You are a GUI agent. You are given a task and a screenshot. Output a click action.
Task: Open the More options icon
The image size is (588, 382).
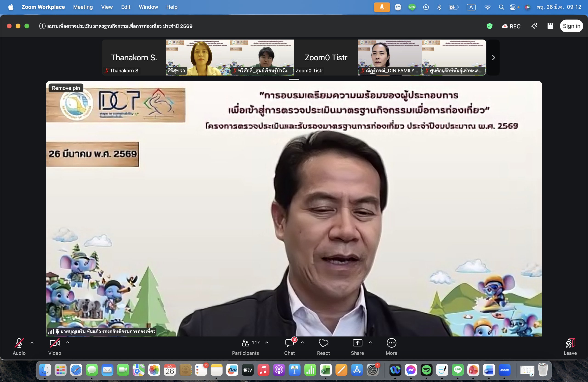click(391, 343)
